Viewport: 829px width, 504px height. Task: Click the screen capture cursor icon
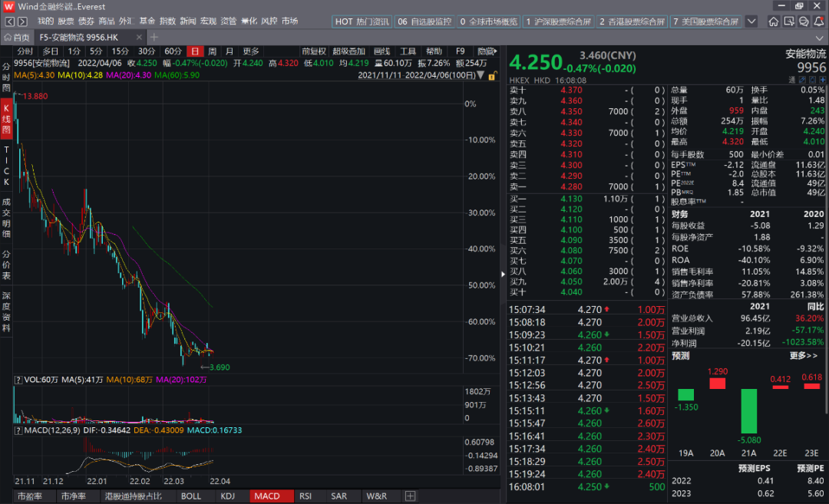coord(789,21)
